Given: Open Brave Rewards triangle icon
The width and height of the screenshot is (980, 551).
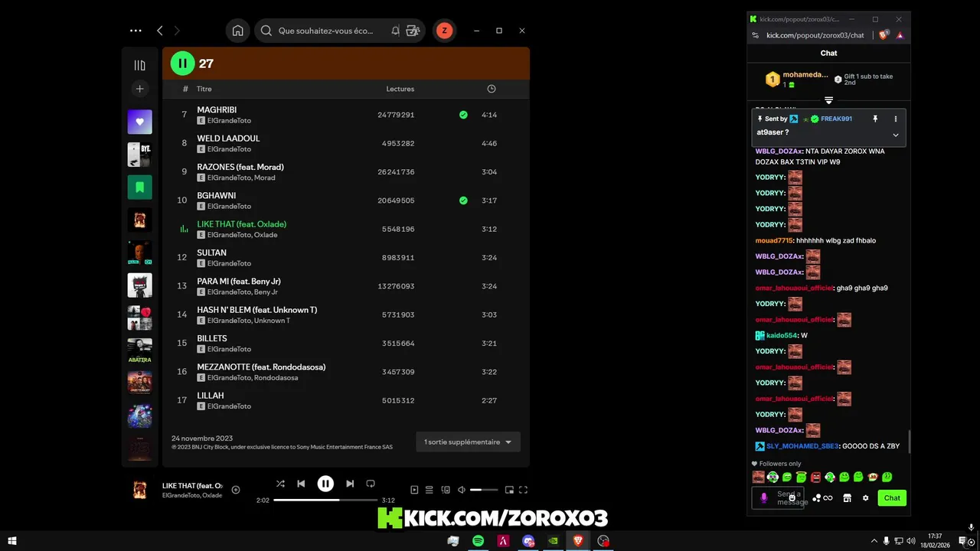Looking at the screenshot, I should [x=900, y=35].
